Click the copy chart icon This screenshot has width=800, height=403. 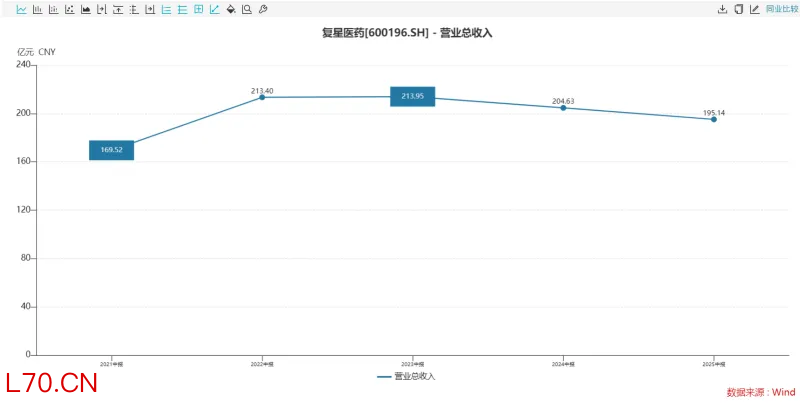click(x=738, y=9)
